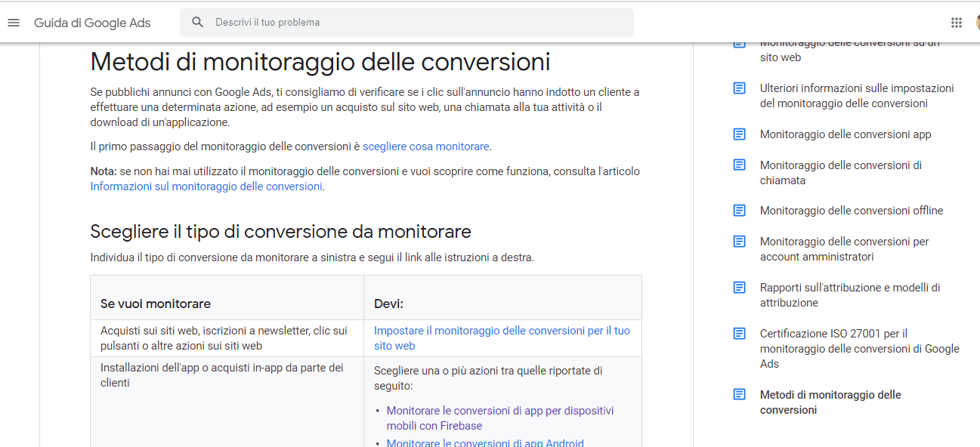Click the article icon beside 'Rapporti sull'attribuzione'
The image size is (980, 447).
click(x=740, y=288)
